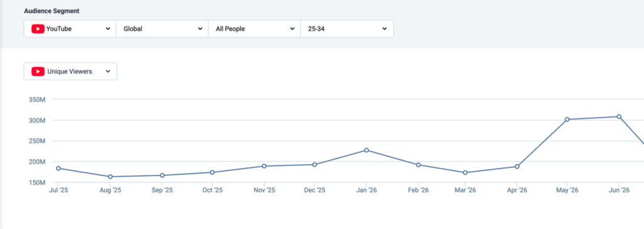Viewport: 644px width, 229px height.
Task: Click the chevron arrow in 25-34 dropdown
Action: click(x=384, y=29)
